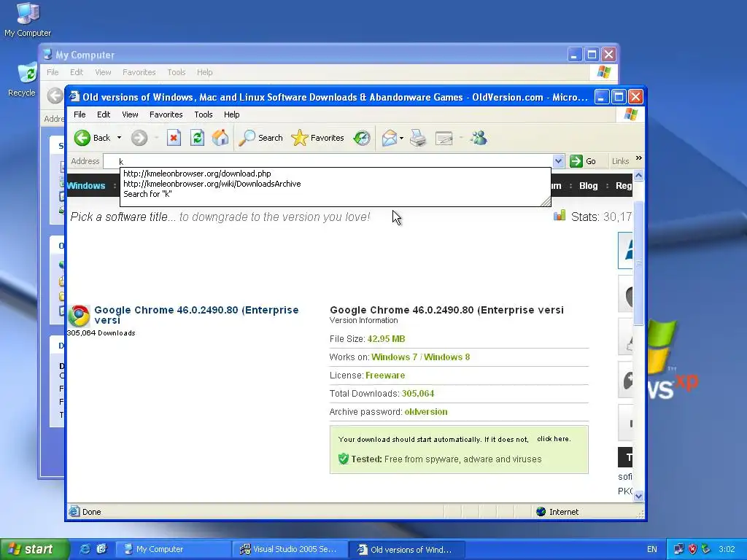Refresh the page with the green arrows icon
This screenshot has width=747, height=560.
[197, 138]
